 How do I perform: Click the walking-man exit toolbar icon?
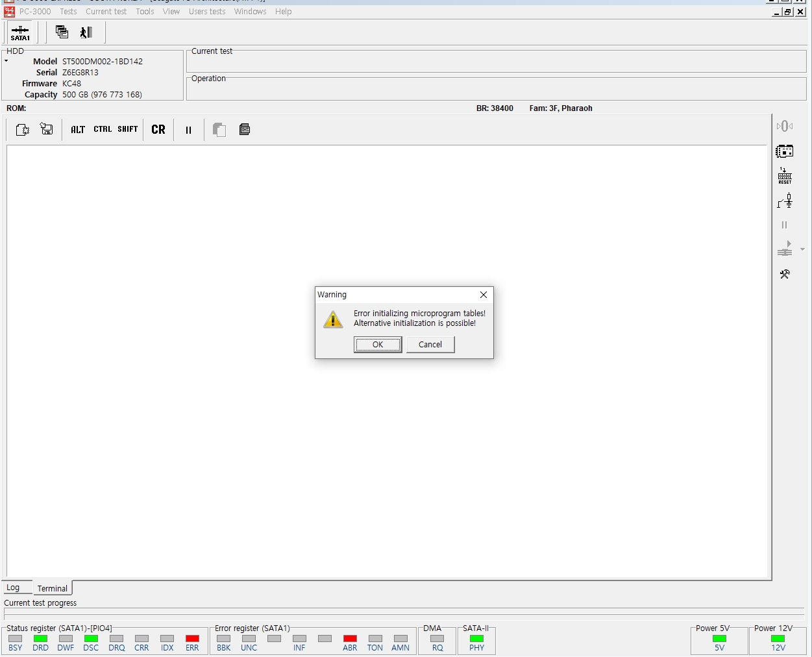[x=86, y=32]
